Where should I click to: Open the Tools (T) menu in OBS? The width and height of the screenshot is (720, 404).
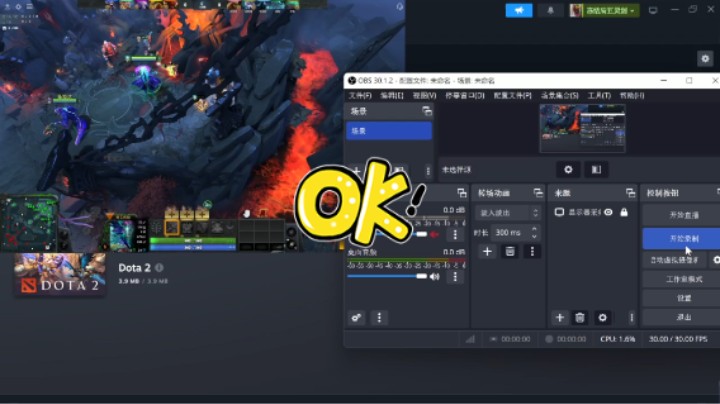click(599, 95)
